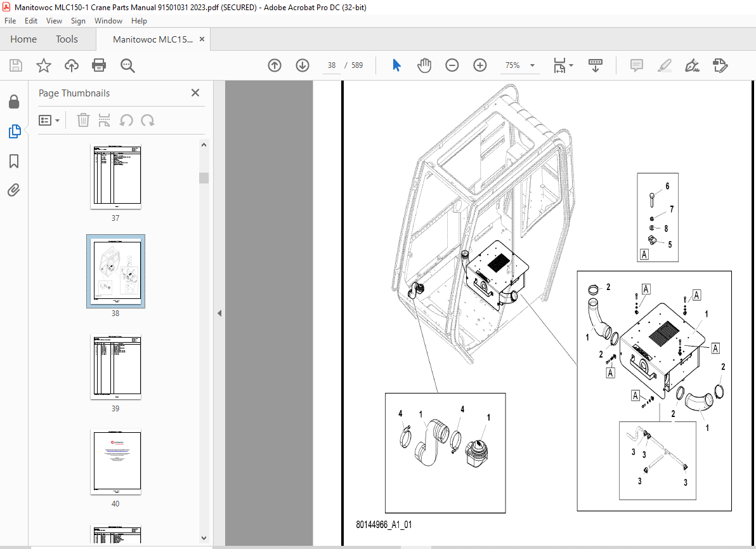Click thumbnails scrollbar up arrow

[204, 145]
